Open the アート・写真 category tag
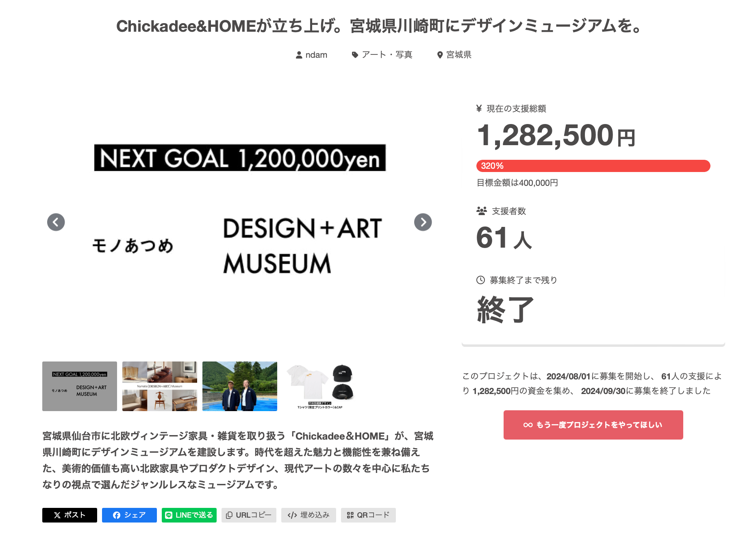756x540 pixels. [382, 55]
